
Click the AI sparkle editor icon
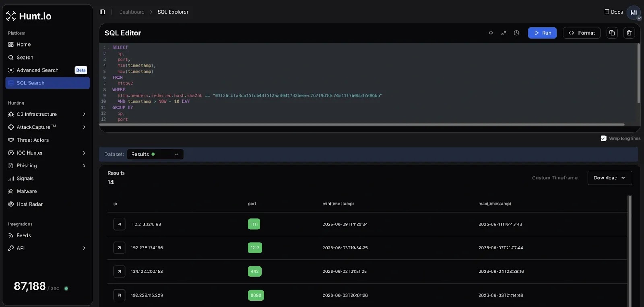pos(504,33)
